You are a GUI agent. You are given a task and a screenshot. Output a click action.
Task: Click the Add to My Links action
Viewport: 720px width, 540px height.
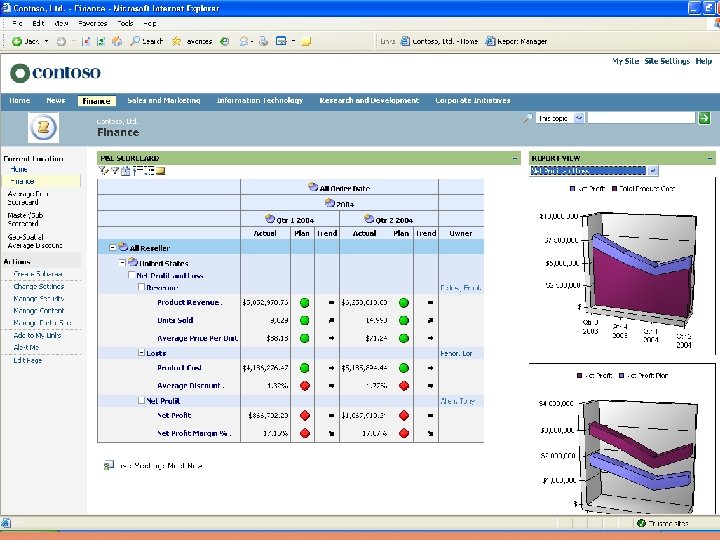tap(37, 335)
